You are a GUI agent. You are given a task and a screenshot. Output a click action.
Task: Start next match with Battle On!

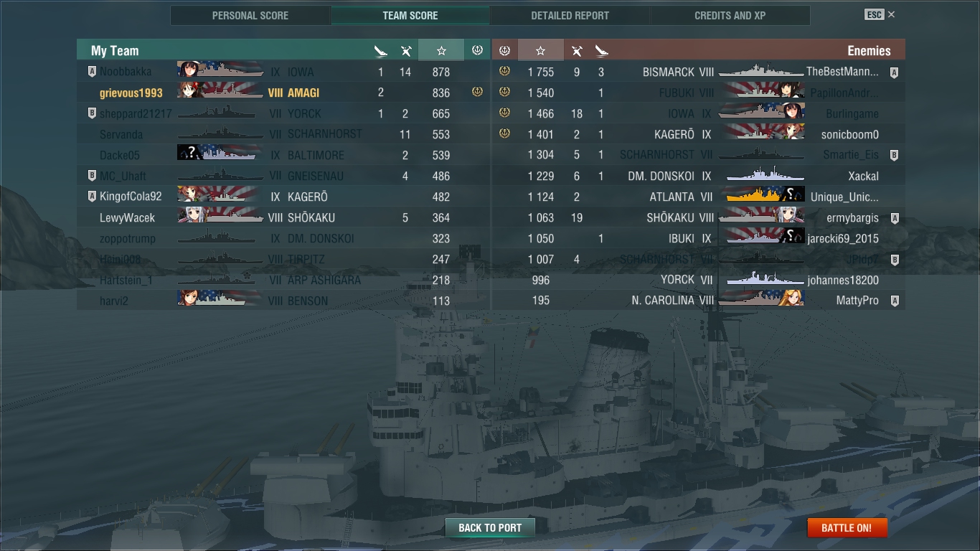coord(847,527)
